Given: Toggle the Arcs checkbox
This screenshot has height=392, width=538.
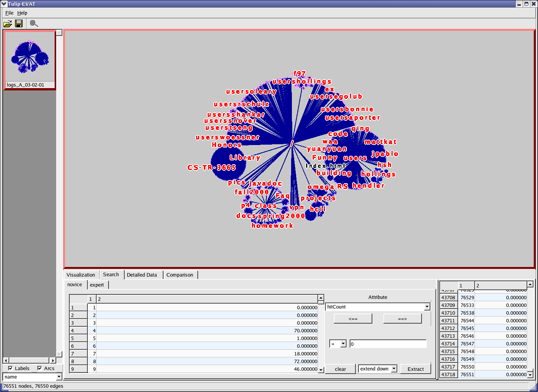Looking at the screenshot, I should [x=40, y=368].
